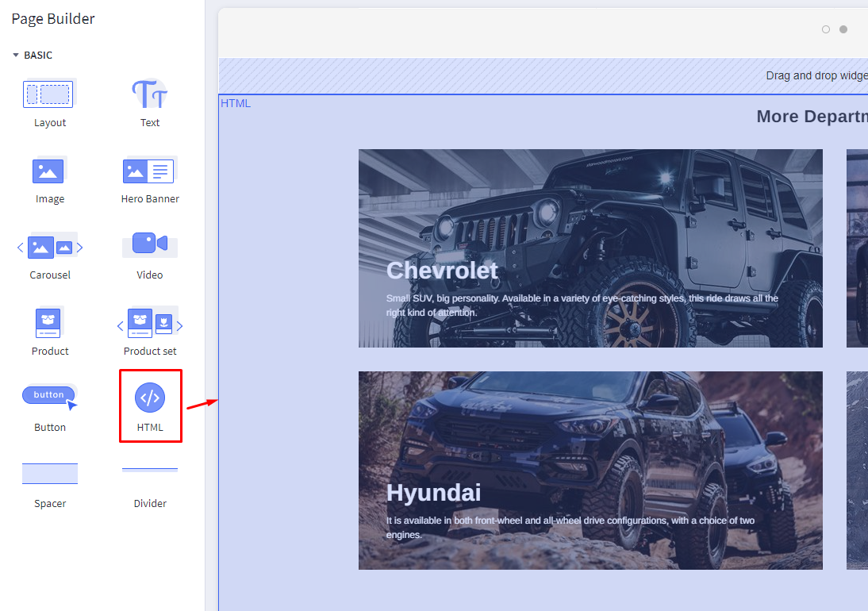Click the Page Builder title
The image size is (868, 611).
click(x=53, y=19)
